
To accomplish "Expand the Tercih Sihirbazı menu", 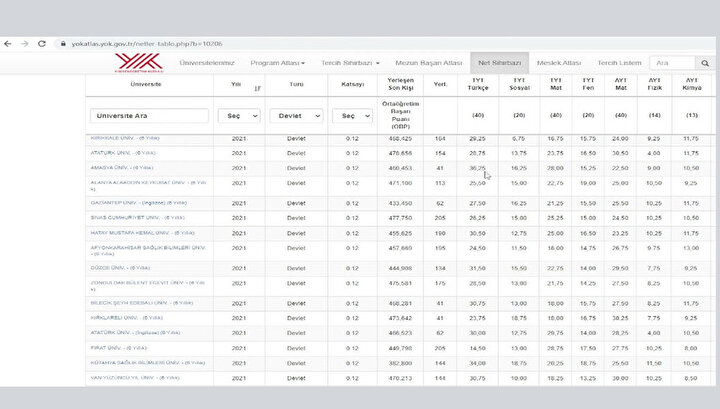I will pos(350,63).
